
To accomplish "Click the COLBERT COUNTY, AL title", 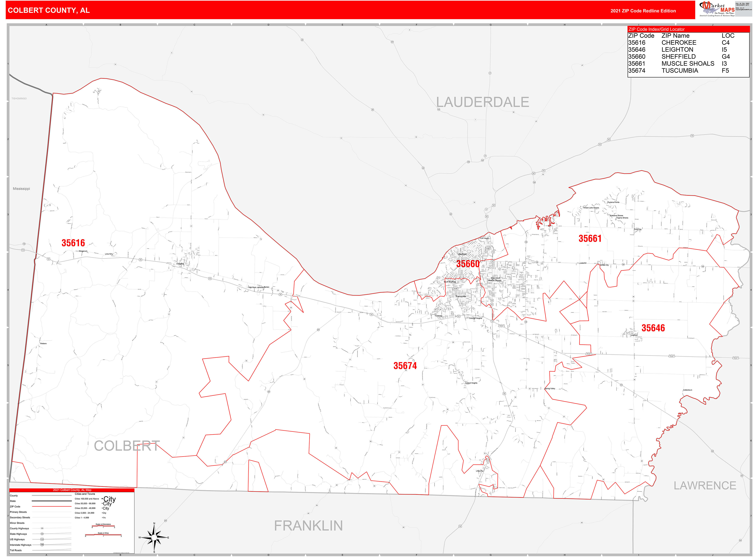I will tap(49, 10).
